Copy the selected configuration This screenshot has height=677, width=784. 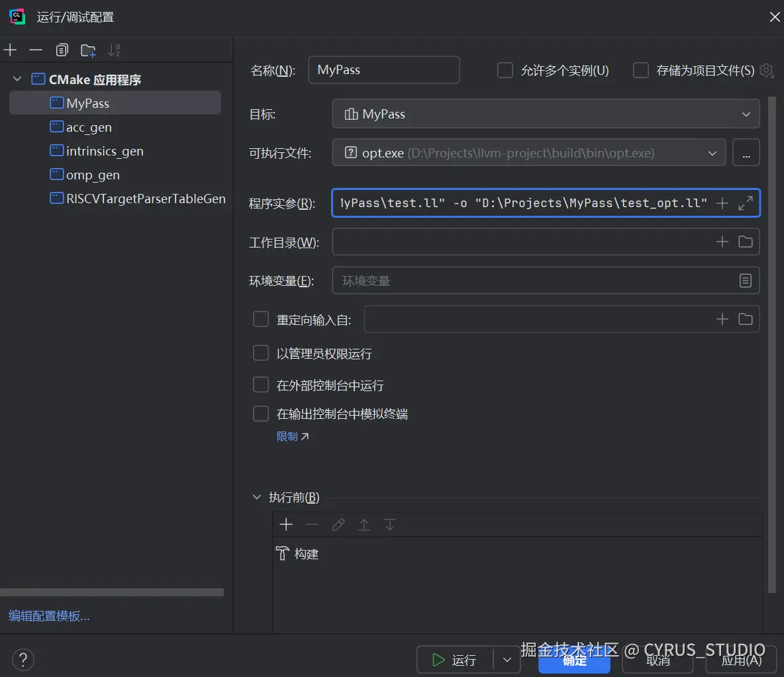(62, 50)
